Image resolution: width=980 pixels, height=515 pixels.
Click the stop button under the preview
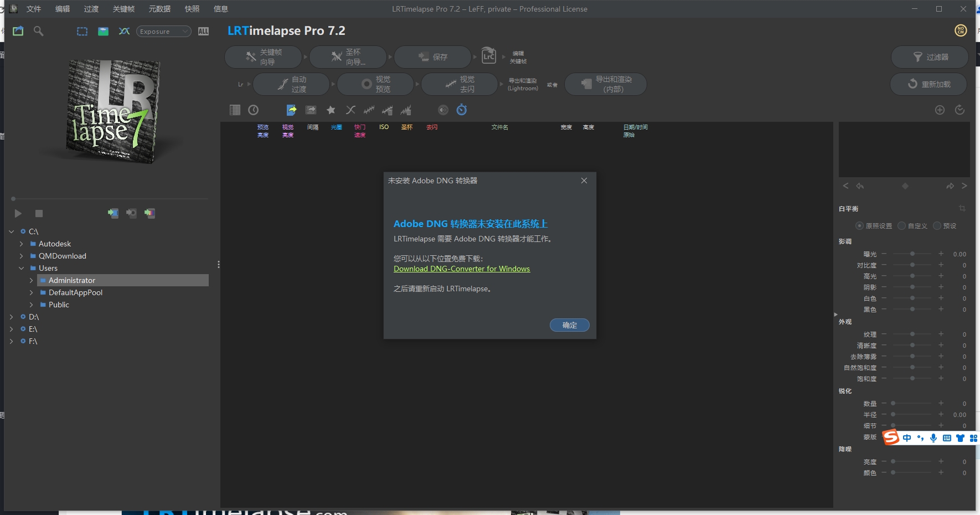39,213
